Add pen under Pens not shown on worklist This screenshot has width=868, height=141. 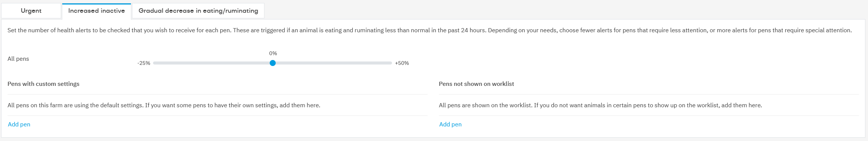[x=451, y=124]
